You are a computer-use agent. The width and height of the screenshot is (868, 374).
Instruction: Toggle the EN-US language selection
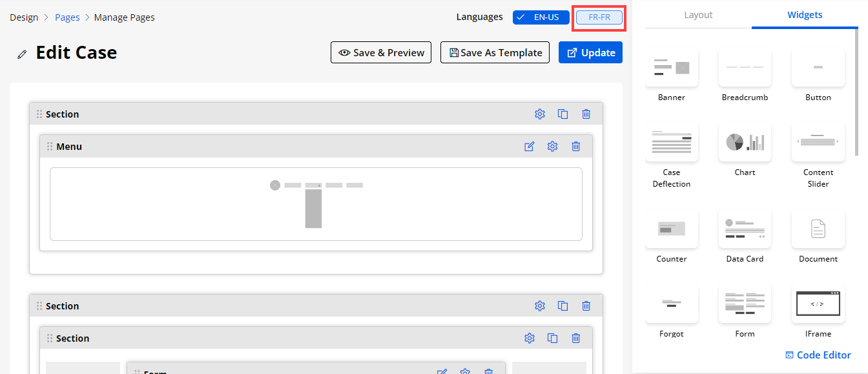[x=541, y=17]
